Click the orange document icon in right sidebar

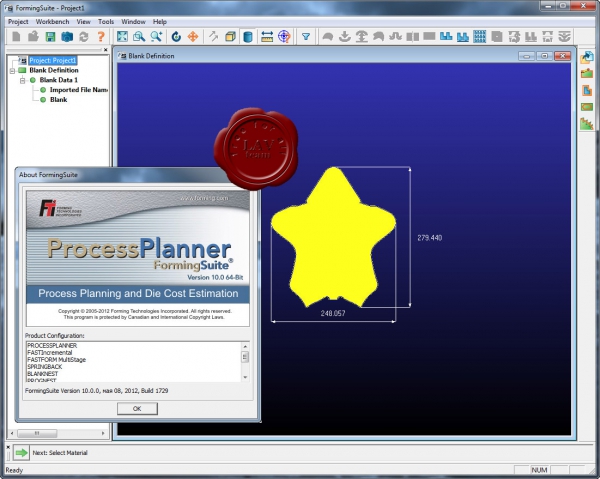tap(587, 90)
